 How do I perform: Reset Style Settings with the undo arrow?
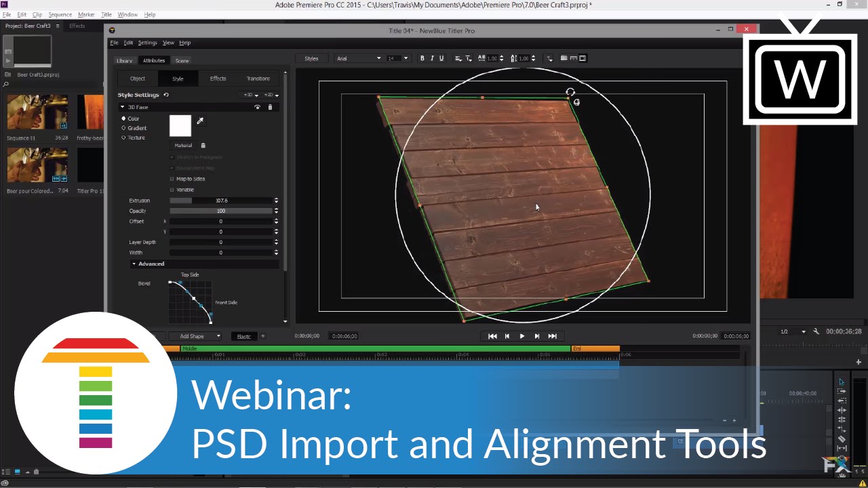pyautogui.click(x=166, y=95)
